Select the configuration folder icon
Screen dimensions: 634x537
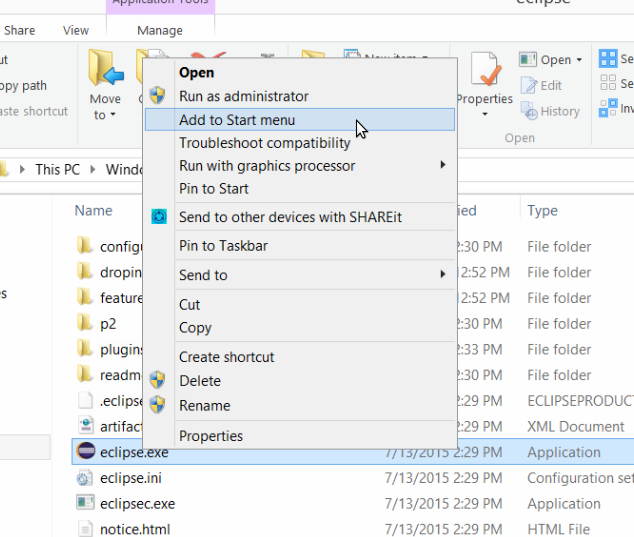(85, 246)
